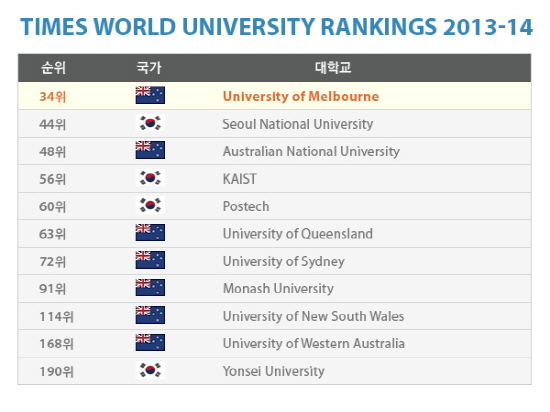The height and width of the screenshot is (412, 550).
Task: Click the Times World University Rankings 2013-14 title
Action: [x=276, y=27]
